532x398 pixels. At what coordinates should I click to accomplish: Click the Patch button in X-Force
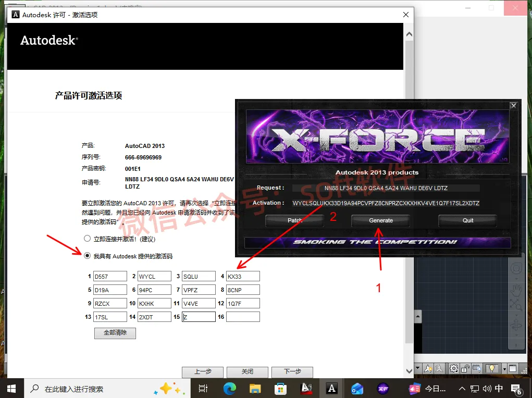[x=294, y=220]
